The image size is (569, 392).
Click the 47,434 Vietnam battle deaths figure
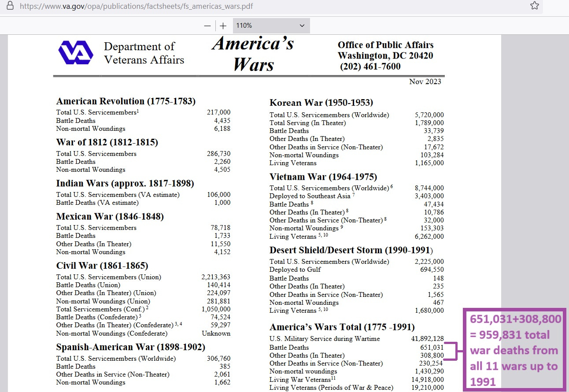point(434,204)
